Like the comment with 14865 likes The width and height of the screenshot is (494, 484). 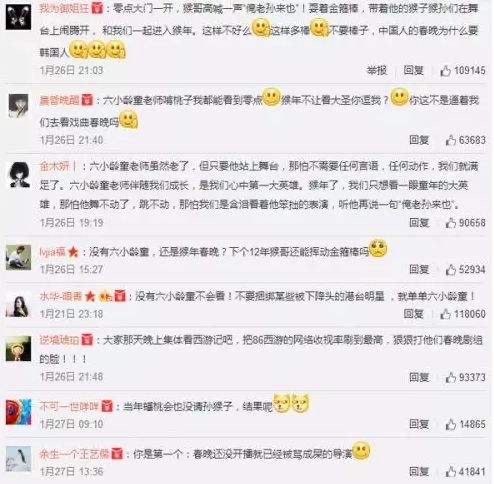point(451,424)
